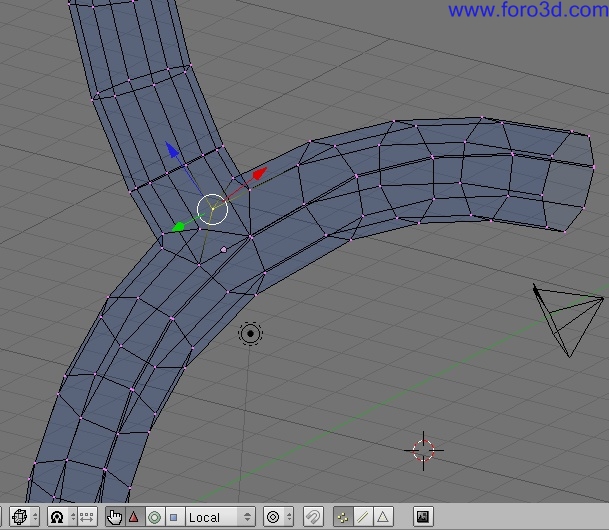The width and height of the screenshot is (609, 530).
Task: Open the viewport draw type selector
Action: (x=24, y=517)
